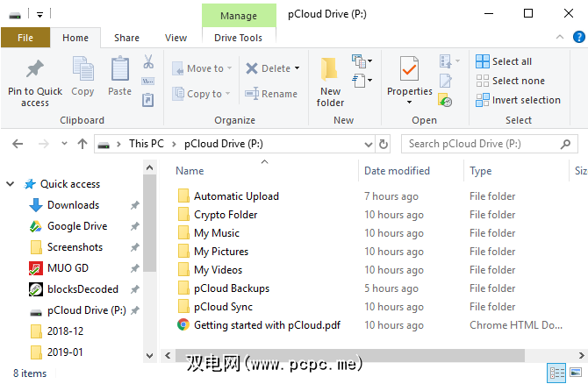
Task: Open Help with the question mark icon
Action: 579,37
